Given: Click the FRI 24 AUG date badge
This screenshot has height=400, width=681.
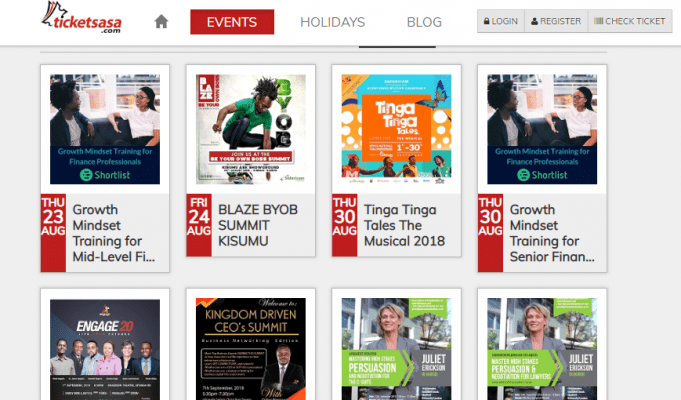Looking at the screenshot, I should pos(199,225).
